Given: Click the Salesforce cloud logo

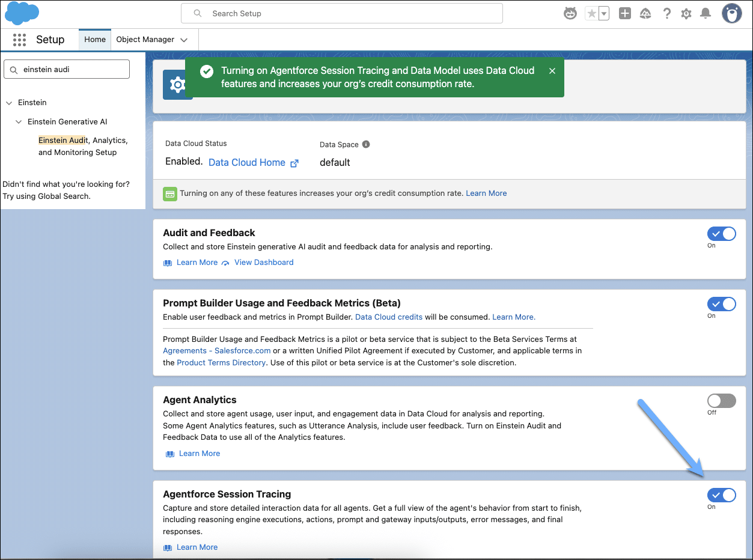Looking at the screenshot, I should (x=22, y=13).
